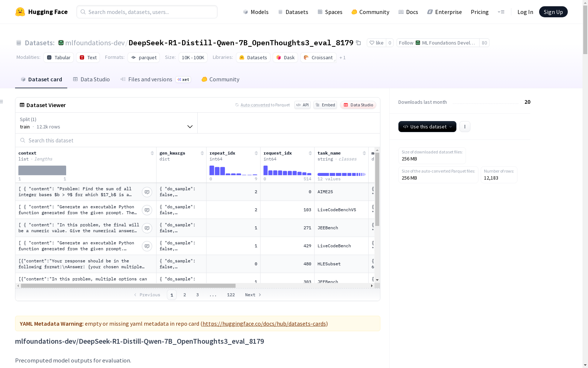Jump to page 122 of the viewer
This screenshot has width=588, height=368.
[231, 295]
